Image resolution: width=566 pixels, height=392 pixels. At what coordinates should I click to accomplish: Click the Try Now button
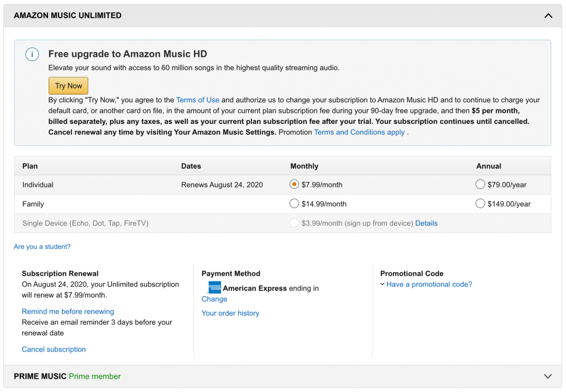(68, 86)
